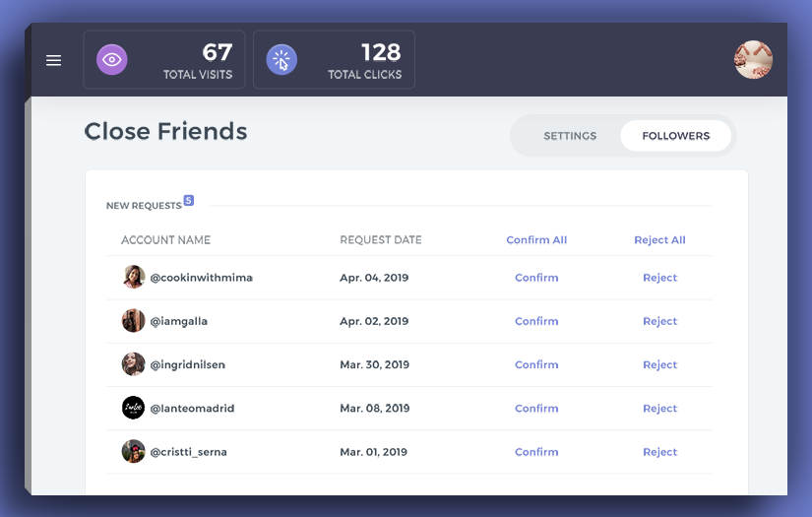This screenshot has height=517, width=812.
Task: Click the New Requests section label
Action: 144,206
